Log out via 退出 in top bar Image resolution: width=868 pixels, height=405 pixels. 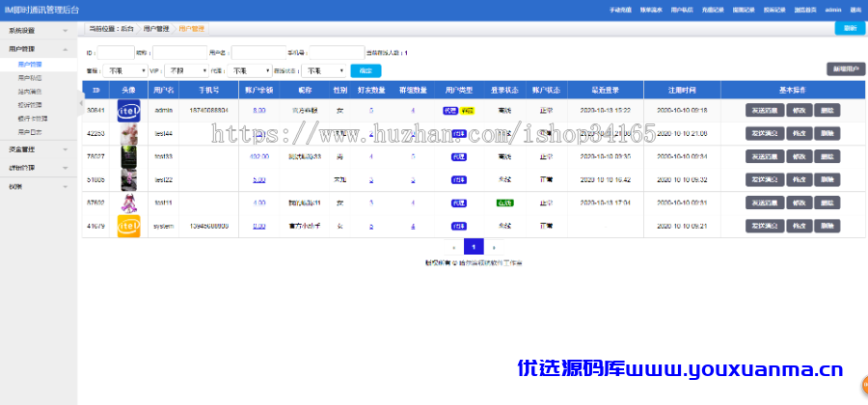(855, 10)
